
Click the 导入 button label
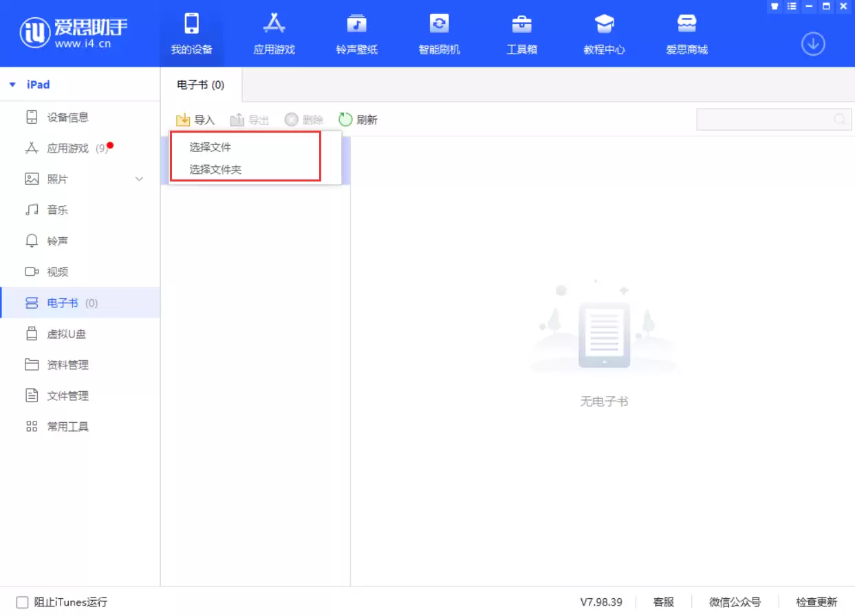(x=204, y=120)
